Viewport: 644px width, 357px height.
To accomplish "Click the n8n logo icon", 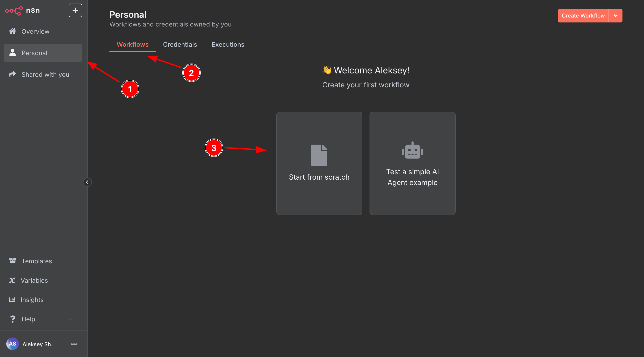I will [14, 11].
